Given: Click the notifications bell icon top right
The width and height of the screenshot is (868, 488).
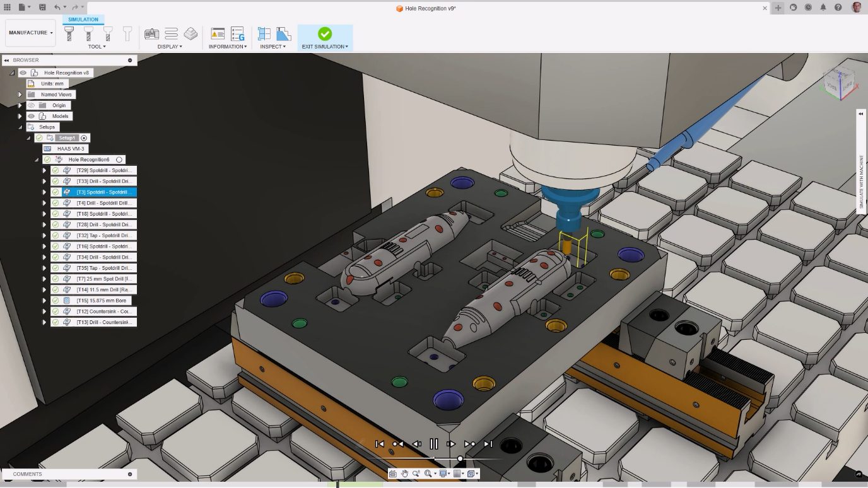Looking at the screenshot, I should coord(823,8).
